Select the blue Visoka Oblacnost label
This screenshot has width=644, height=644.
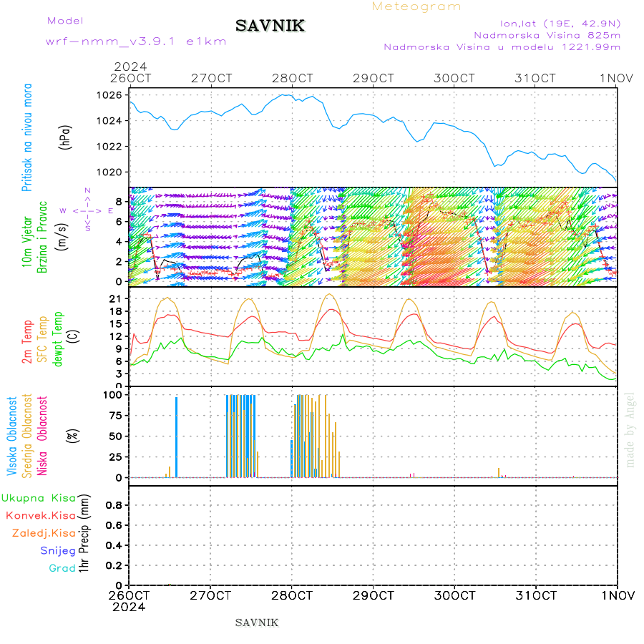click(11, 436)
